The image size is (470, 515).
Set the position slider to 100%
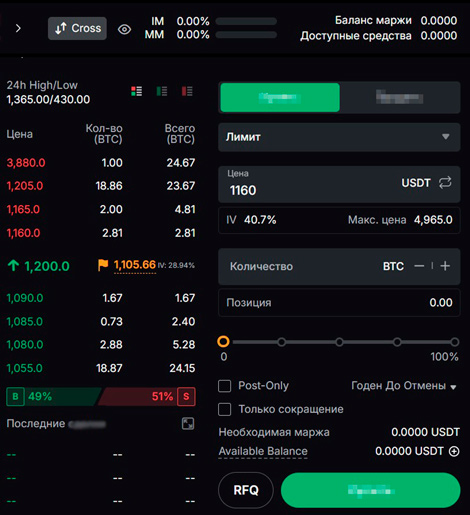coord(455,342)
